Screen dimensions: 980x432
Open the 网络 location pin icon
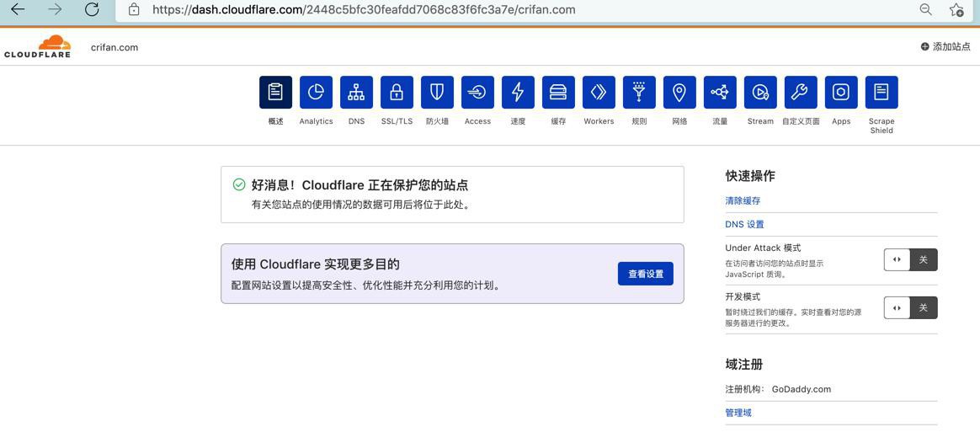tap(679, 93)
